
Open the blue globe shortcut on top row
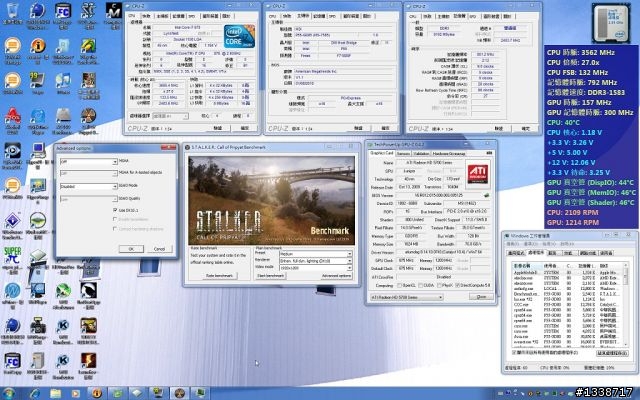tap(38, 12)
